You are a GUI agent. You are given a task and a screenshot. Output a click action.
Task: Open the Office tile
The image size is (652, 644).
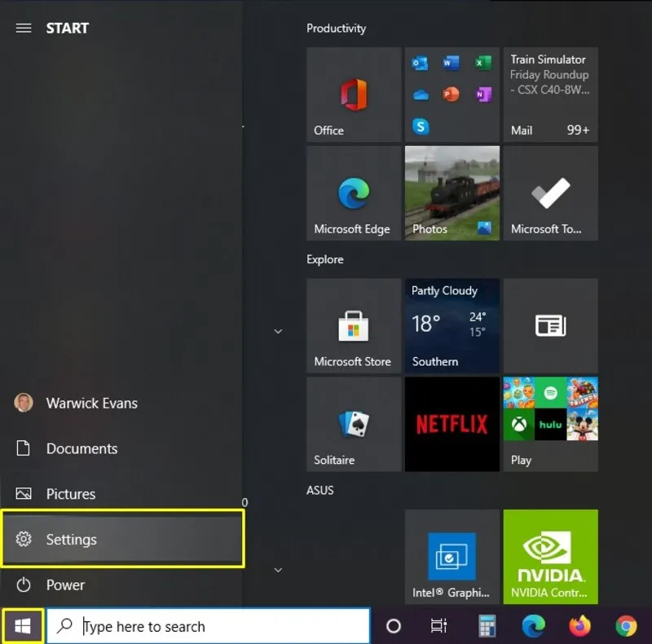point(354,95)
